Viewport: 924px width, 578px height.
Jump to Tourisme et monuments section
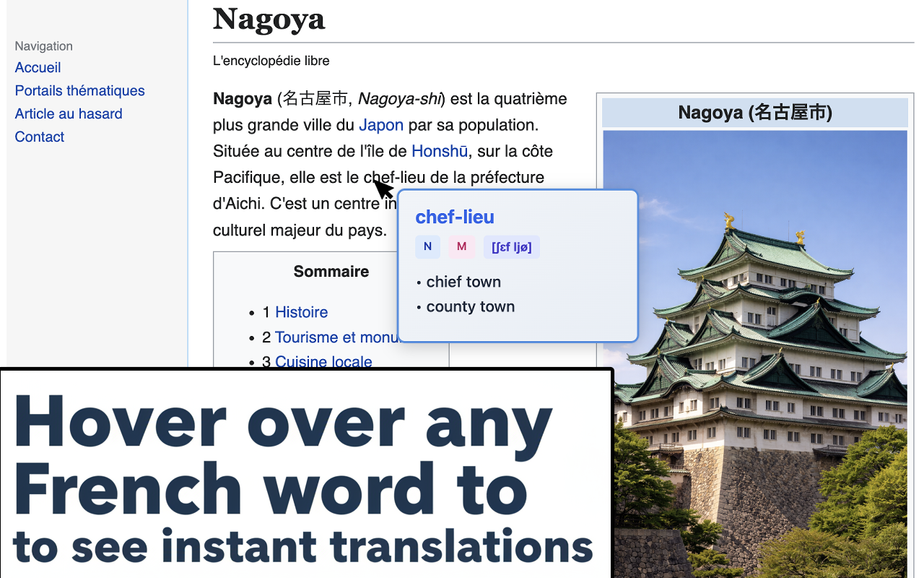[337, 337]
